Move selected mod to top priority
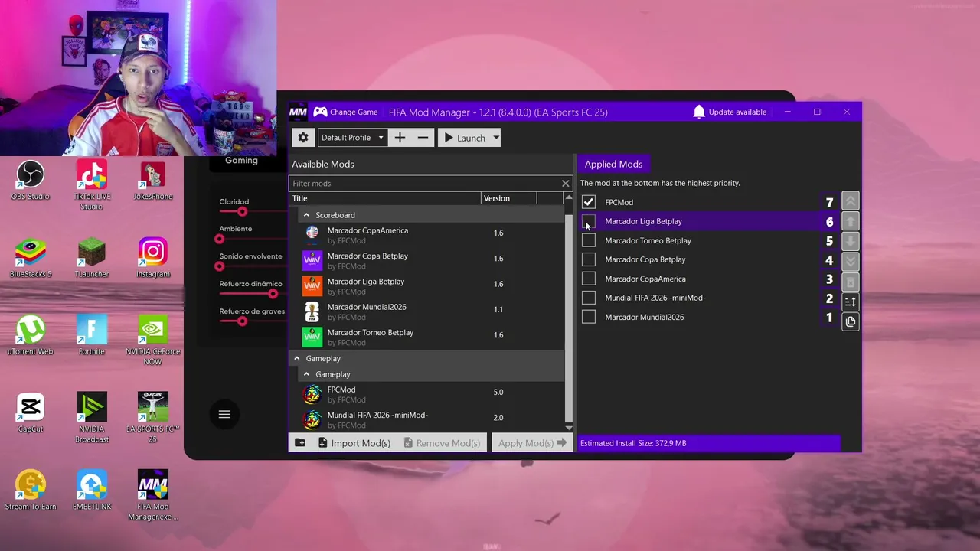Image resolution: width=980 pixels, height=551 pixels. tap(850, 201)
